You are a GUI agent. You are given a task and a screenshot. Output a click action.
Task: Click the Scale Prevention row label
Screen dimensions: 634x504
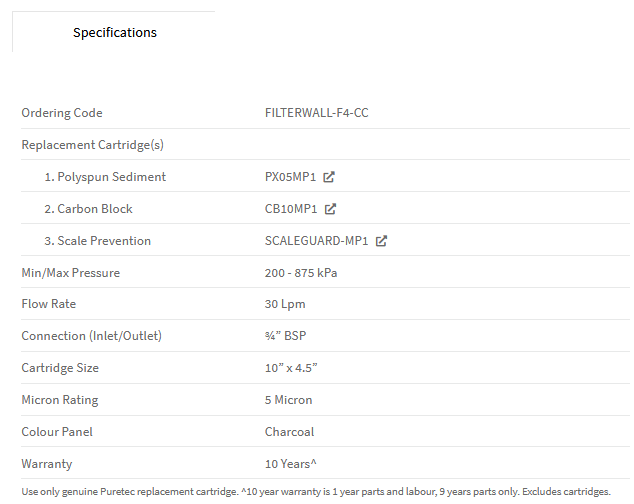point(97,241)
